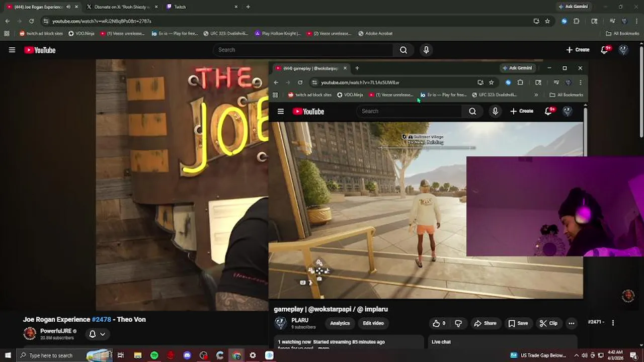Like the gameplay video

439,323
